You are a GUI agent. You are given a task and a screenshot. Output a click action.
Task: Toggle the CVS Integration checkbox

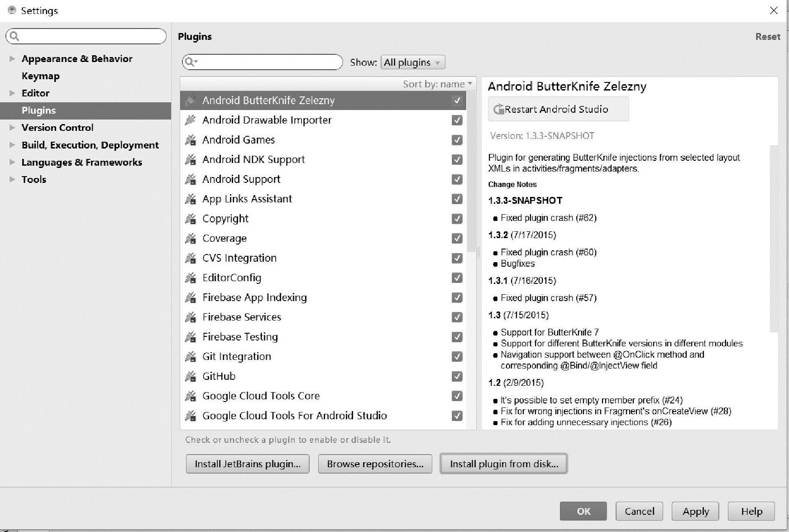click(x=457, y=258)
